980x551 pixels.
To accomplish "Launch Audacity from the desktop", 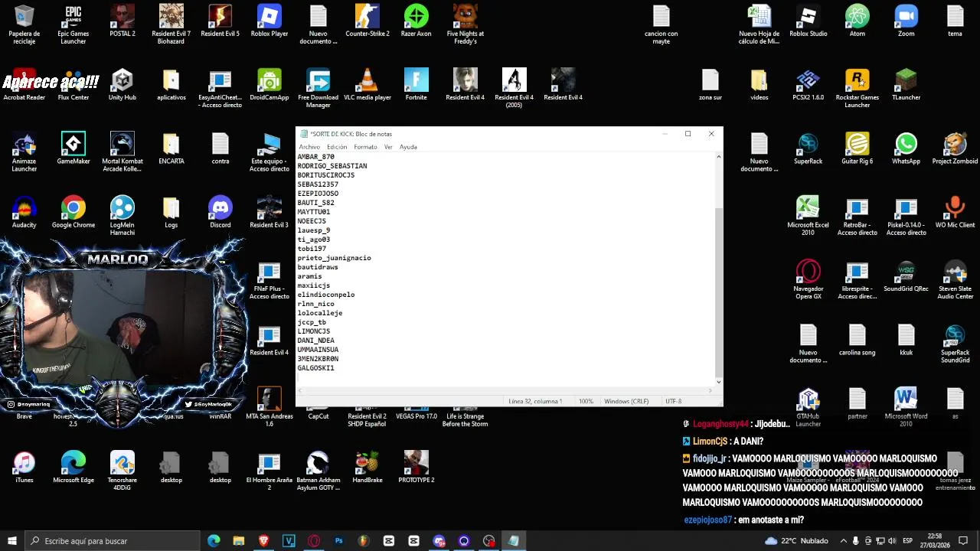I will 24,213.
